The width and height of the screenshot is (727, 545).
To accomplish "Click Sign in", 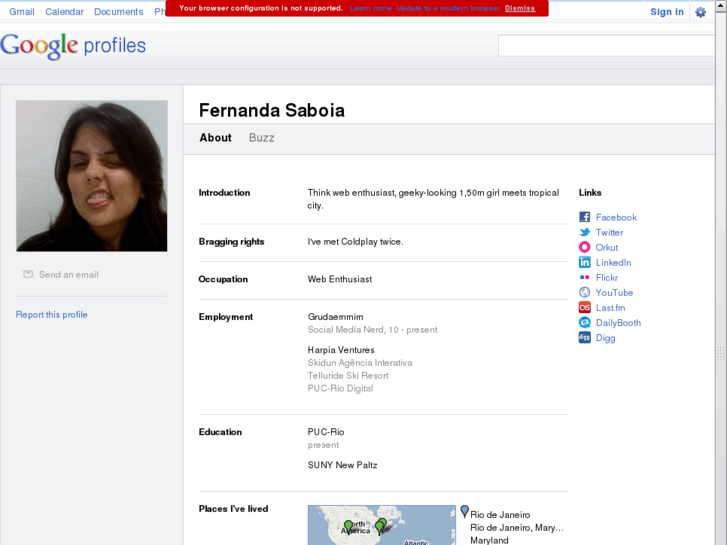I will [x=667, y=12].
